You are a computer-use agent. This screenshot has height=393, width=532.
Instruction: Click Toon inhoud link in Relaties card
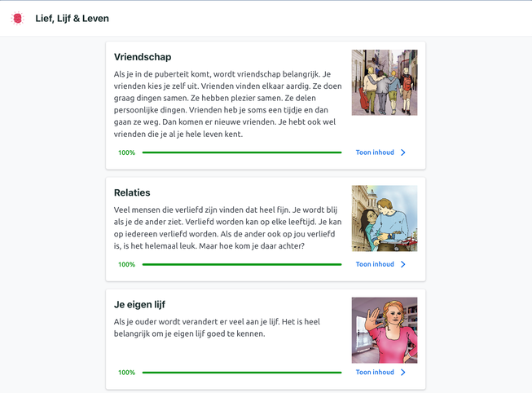pyautogui.click(x=375, y=264)
